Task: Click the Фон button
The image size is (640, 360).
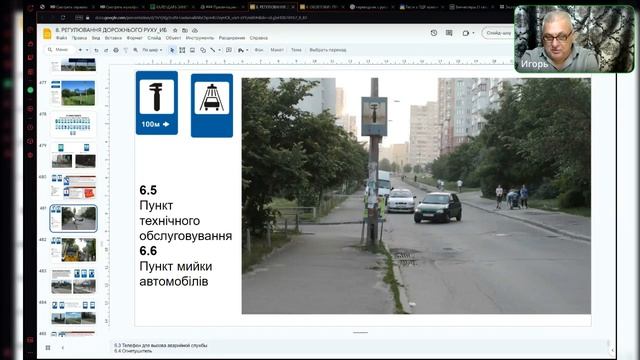Action: [x=259, y=50]
